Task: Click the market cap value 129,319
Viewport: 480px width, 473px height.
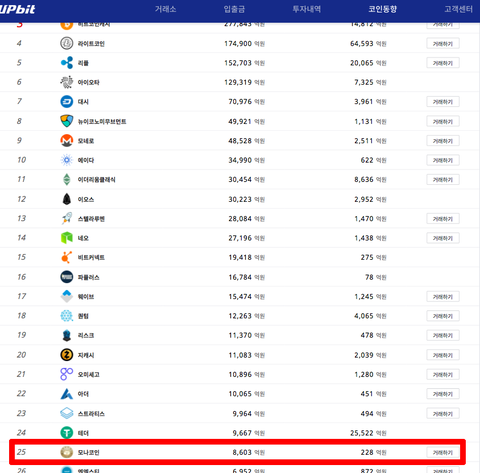Action: tap(238, 82)
